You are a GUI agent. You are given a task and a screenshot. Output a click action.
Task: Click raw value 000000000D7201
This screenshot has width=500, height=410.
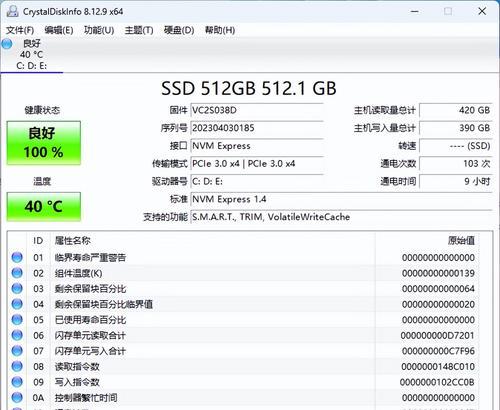437,335
